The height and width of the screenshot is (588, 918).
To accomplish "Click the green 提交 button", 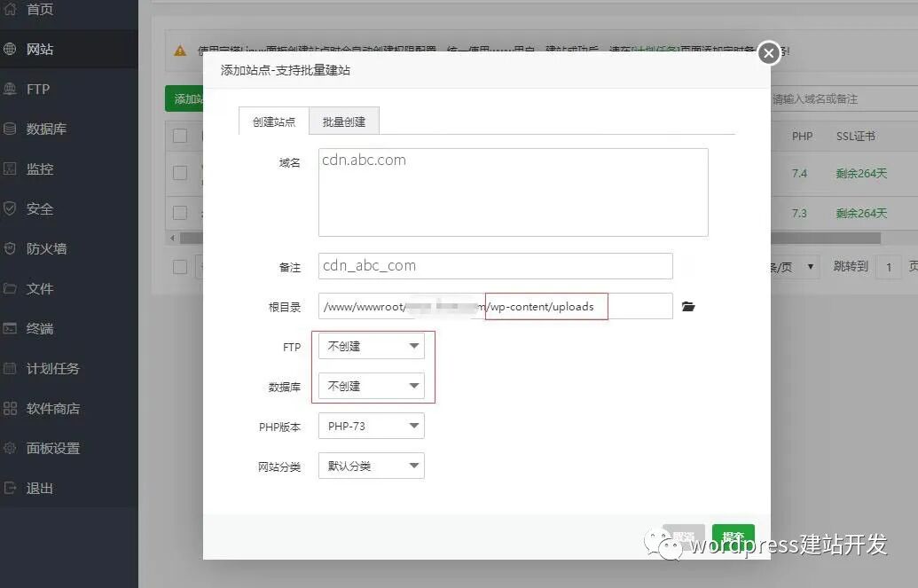I will (x=733, y=537).
